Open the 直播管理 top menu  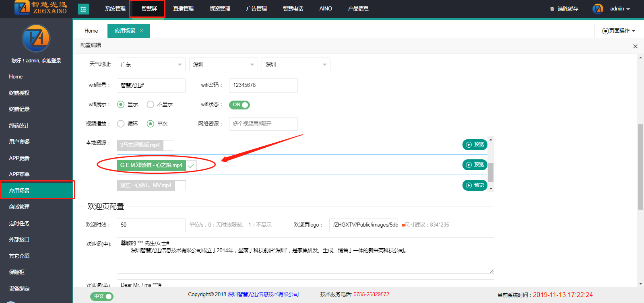pos(183,9)
